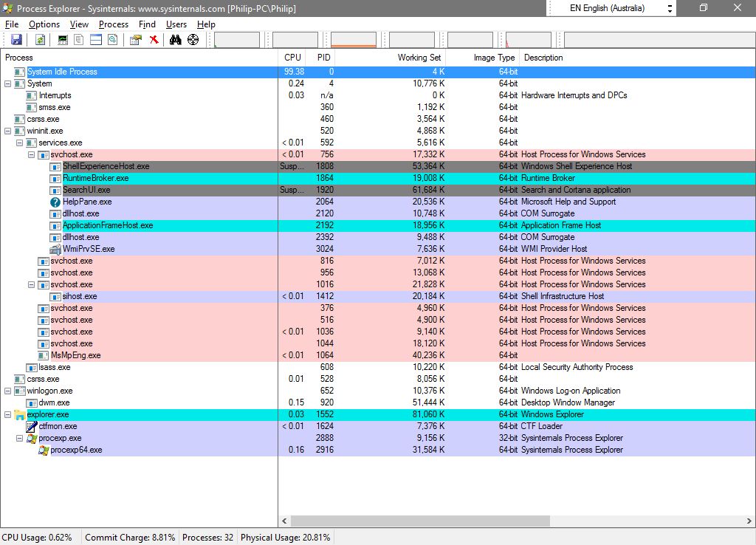Image resolution: width=756 pixels, height=545 pixels.
Task: Click the horizontal scrollbar right arrow
Action: 749,521
